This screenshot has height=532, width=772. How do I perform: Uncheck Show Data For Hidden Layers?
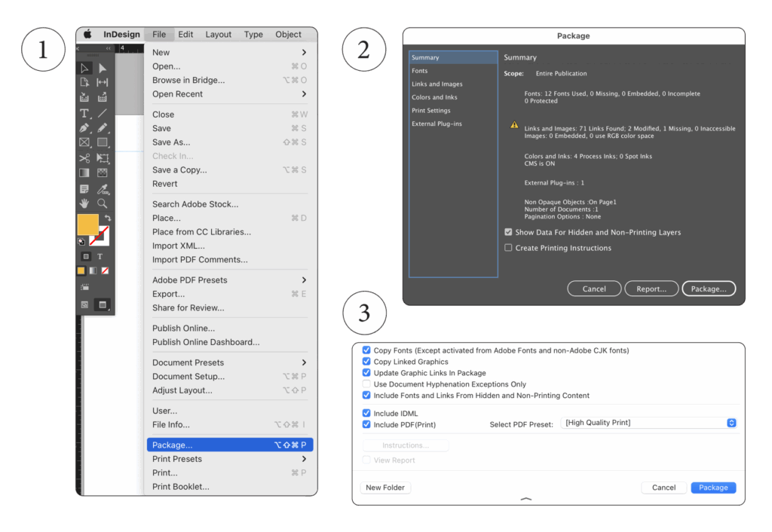tap(508, 232)
